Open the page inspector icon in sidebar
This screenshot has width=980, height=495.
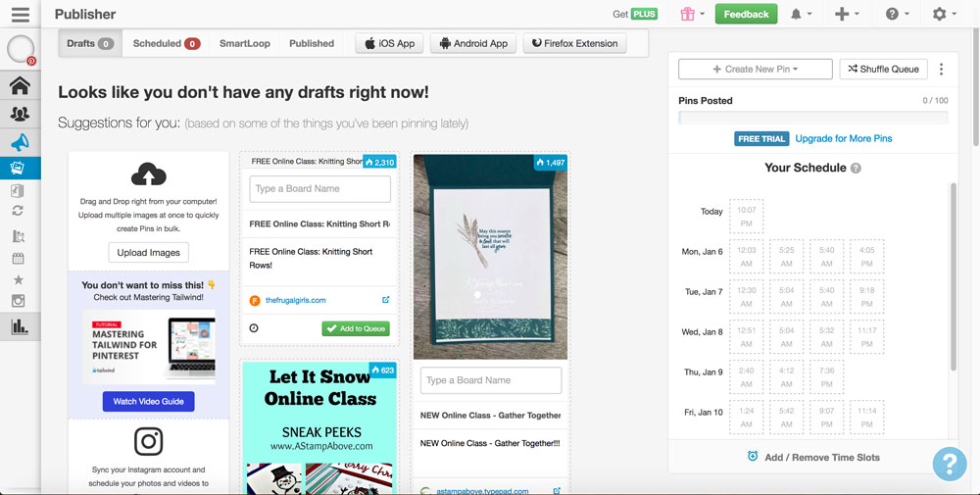coord(18,236)
